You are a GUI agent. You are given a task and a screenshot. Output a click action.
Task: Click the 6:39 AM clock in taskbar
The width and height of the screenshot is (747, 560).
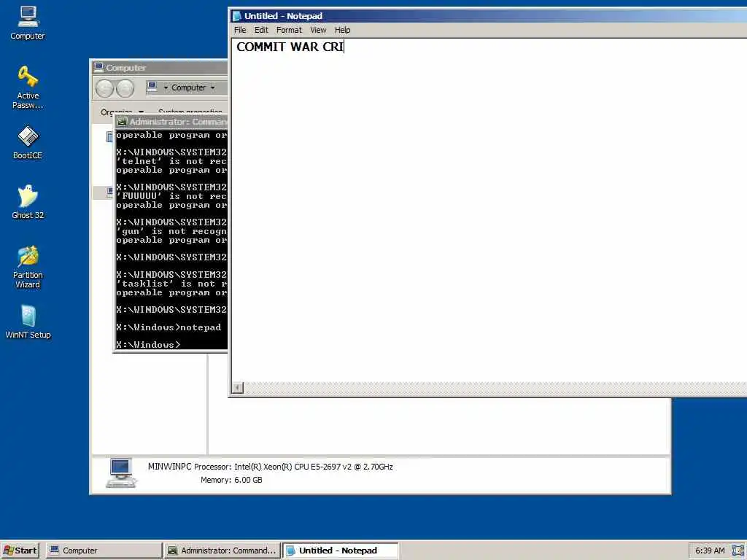pyautogui.click(x=709, y=551)
